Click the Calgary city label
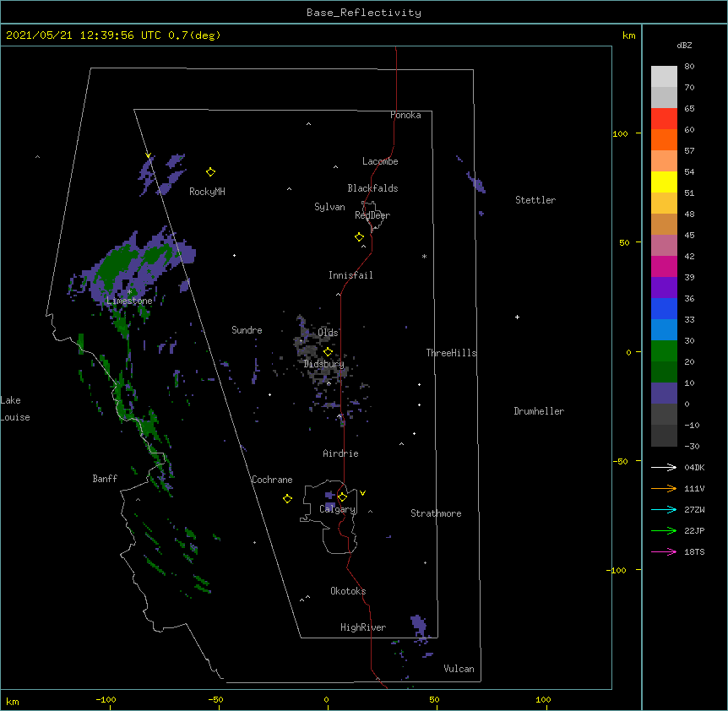 [x=338, y=509]
